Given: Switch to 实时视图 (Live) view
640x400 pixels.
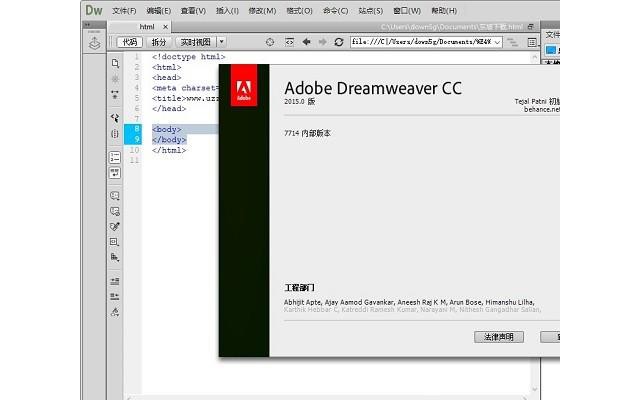Looking at the screenshot, I should pos(196,42).
